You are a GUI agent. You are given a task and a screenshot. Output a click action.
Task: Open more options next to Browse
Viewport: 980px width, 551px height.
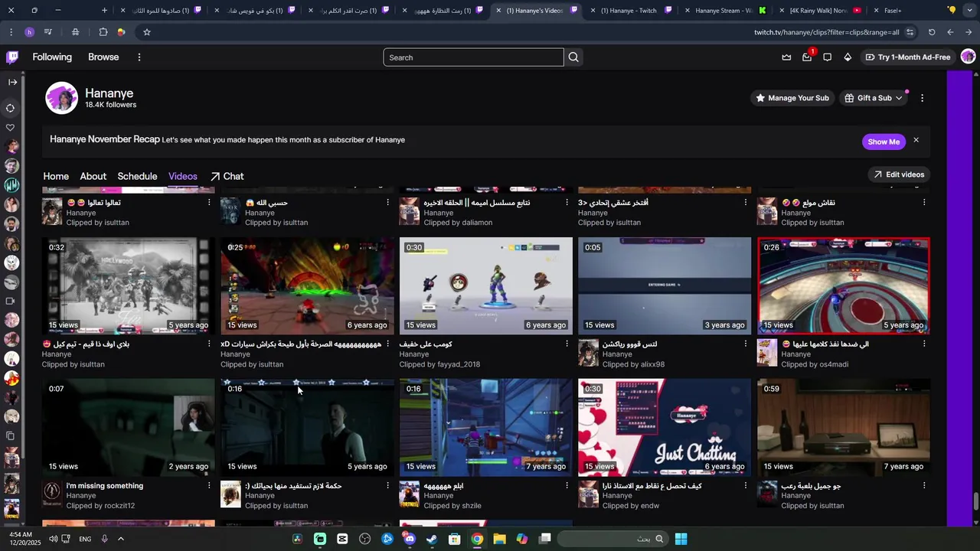139,57
